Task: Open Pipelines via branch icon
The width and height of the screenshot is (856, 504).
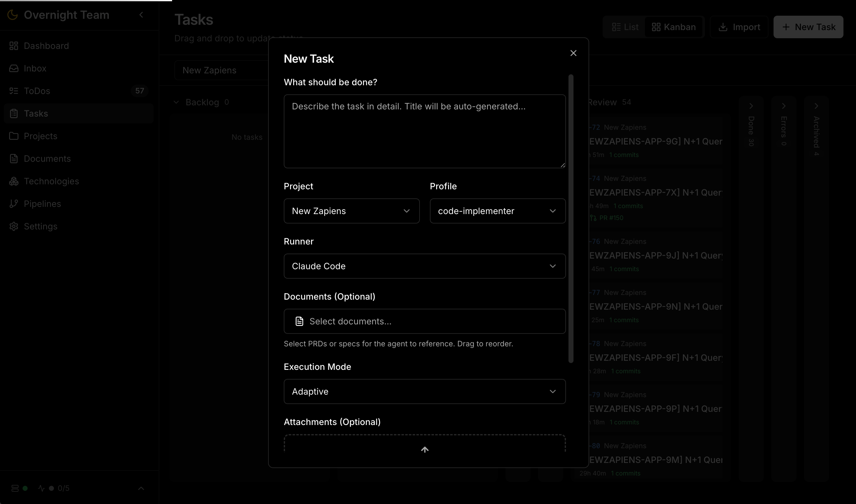Action: (13, 204)
